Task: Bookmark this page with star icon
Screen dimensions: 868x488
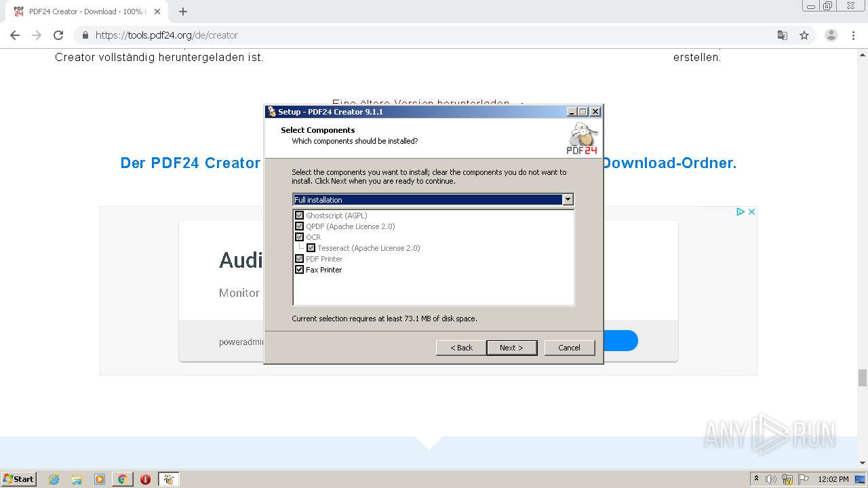Action: [x=804, y=35]
